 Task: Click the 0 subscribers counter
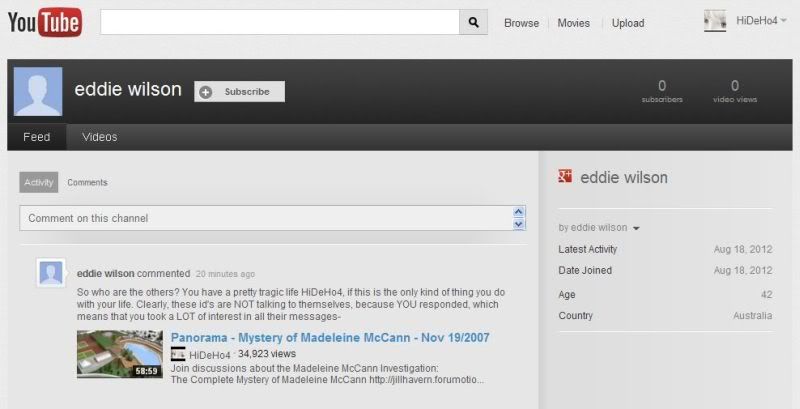pos(662,91)
